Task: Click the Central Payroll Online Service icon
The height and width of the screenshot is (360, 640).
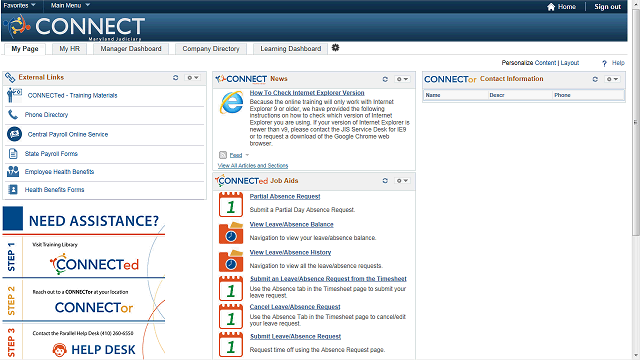Action: coord(14,134)
